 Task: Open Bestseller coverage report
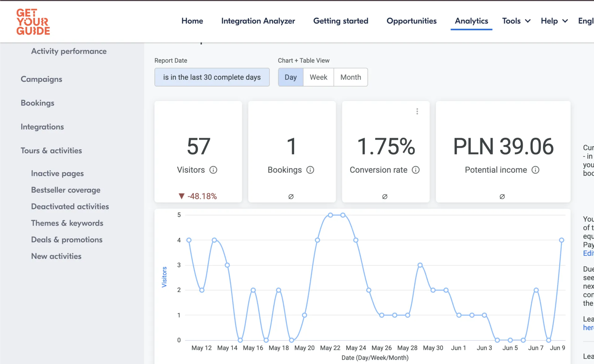pyautogui.click(x=66, y=190)
